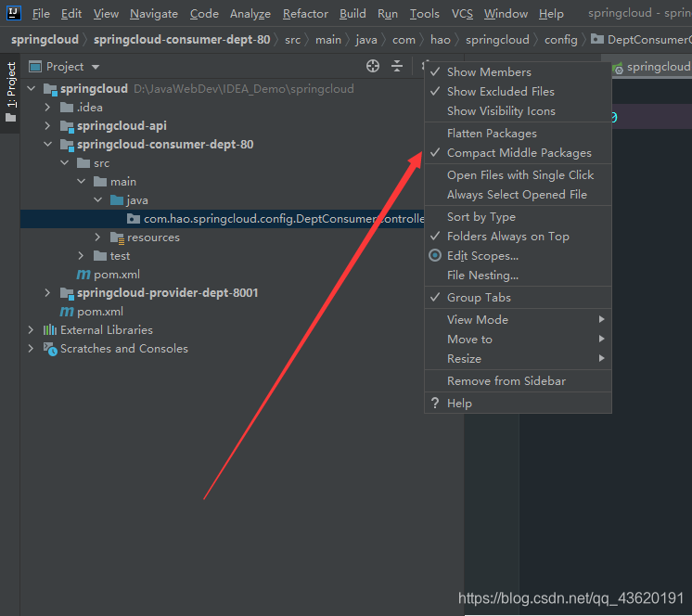Screen dimensions: 692x616
Task: Choose Remove from Sidebar
Action: [518, 380]
